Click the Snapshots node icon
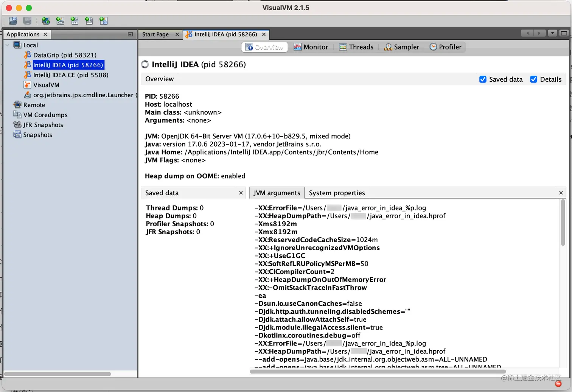 pyautogui.click(x=17, y=135)
